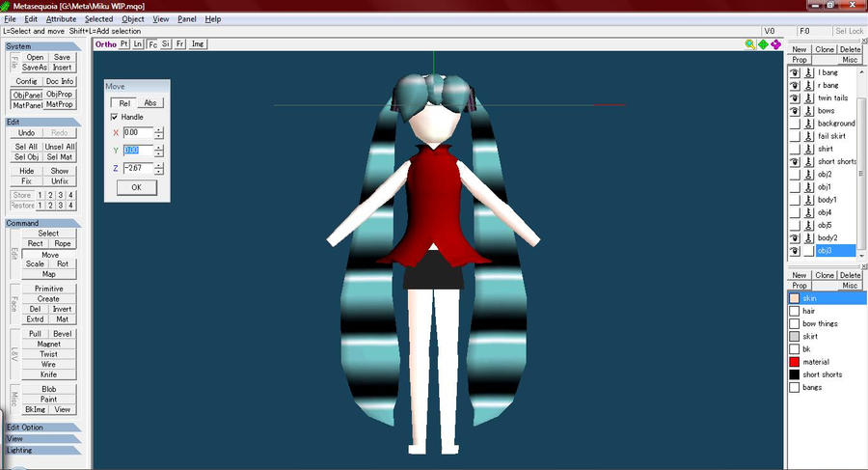This screenshot has height=470, width=868.
Task: Toggle lock icon of obj1 object
Action: (x=809, y=187)
